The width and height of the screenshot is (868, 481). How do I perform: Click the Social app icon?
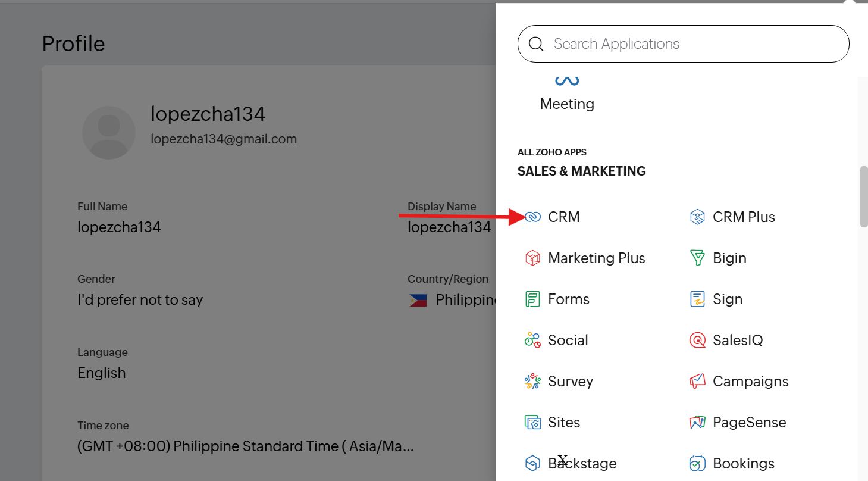point(532,341)
